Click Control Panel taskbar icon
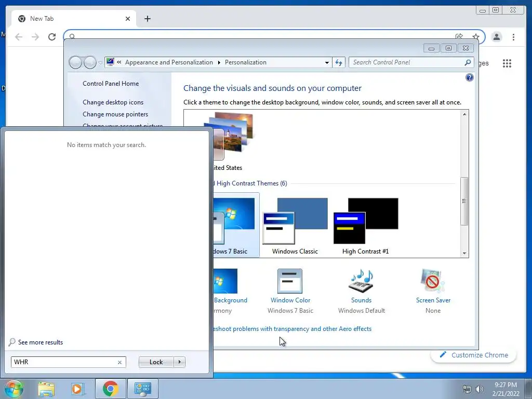This screenshot has width=532, height=399. [142, 389]
